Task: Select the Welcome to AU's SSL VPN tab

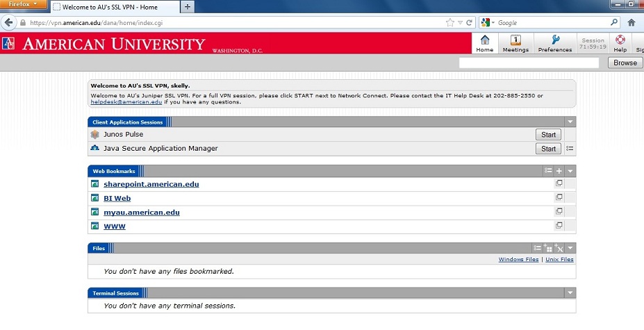Action: [x=116, y=6]
